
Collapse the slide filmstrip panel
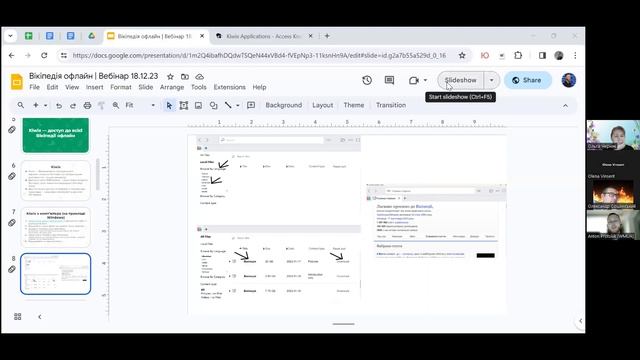(x=40, y=317)
